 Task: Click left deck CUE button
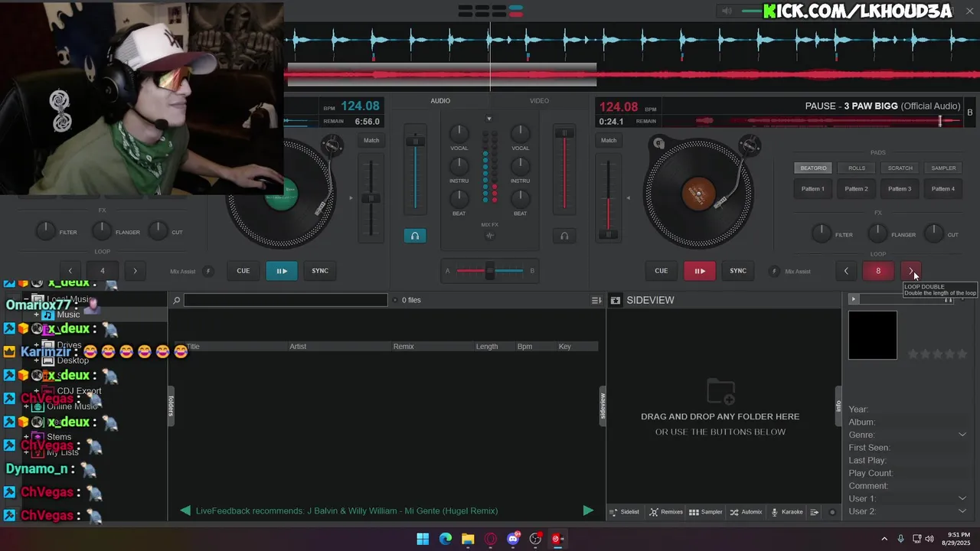(x=243, y=271)
